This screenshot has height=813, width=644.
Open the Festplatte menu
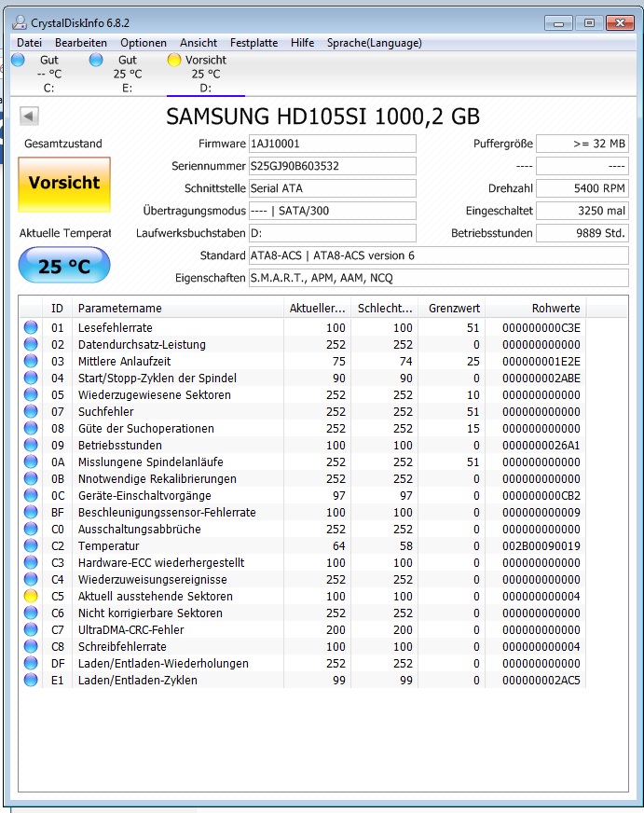click(x=253, y=43)
